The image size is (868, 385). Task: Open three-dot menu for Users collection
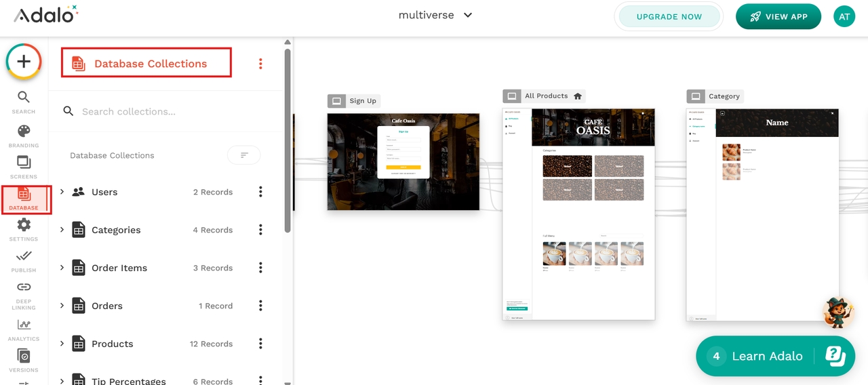[x=260, y=192]
